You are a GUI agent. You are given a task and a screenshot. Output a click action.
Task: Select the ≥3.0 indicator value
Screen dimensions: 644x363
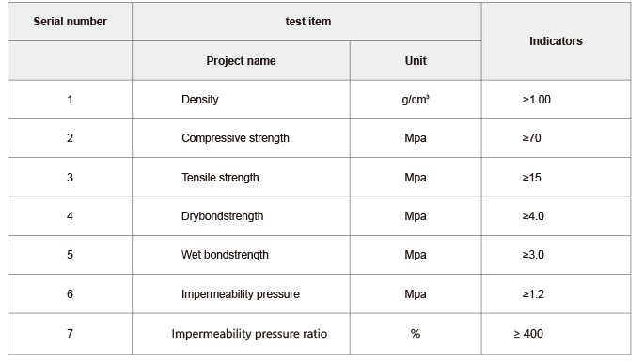[x=533, y=255]
